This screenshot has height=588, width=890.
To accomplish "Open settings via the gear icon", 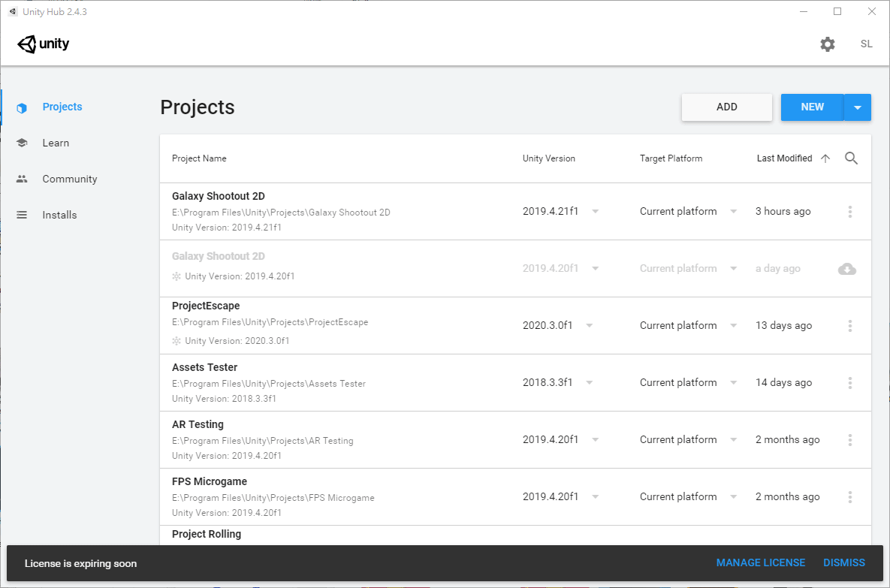I will [x=828, y=44].
